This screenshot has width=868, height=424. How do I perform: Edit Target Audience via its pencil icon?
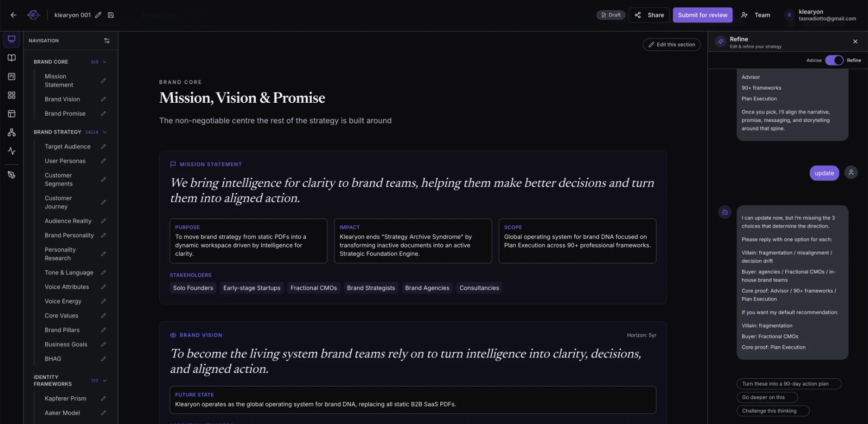[104, 147]
